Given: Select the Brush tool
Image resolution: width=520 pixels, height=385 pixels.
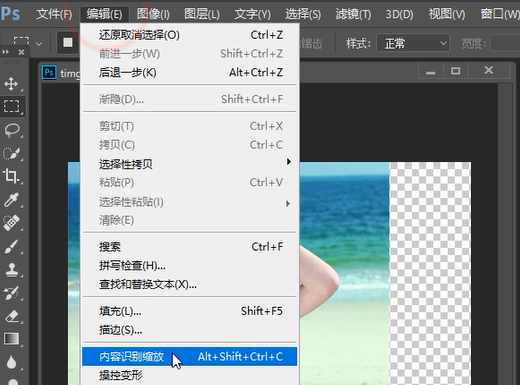Looking at the screenshot, I should (x=11, y=247).
